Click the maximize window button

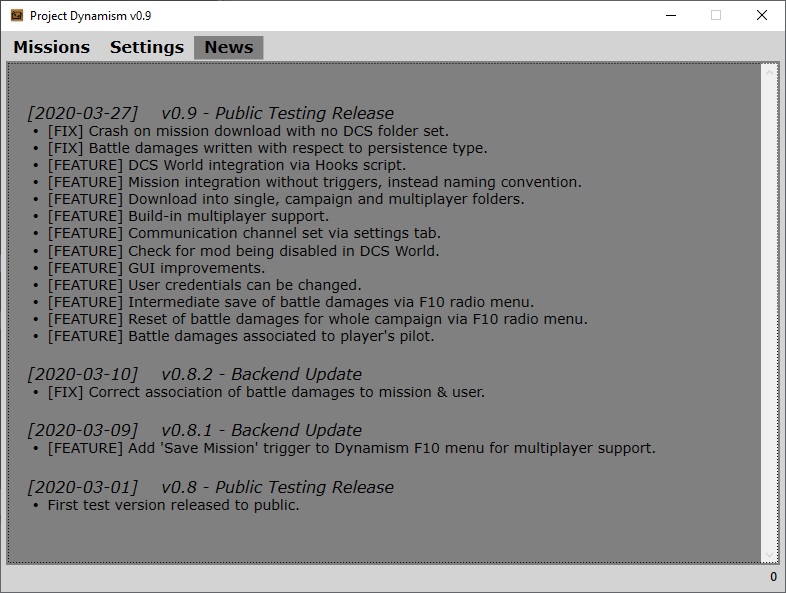pos(716,15)
